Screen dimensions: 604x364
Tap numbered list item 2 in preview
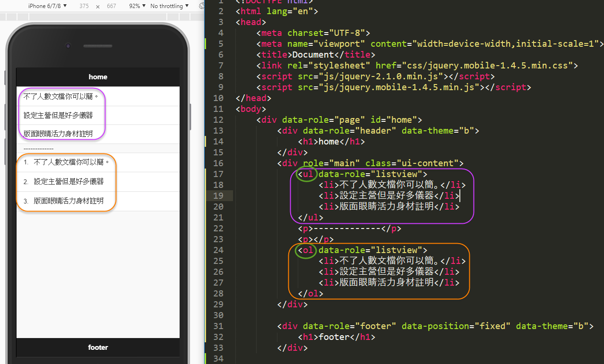[x=69, y=182]
